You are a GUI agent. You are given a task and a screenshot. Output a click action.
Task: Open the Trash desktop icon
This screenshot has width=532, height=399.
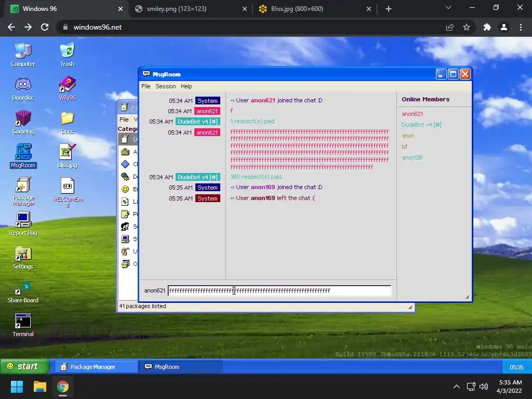pyautogui.click(x=67, y=54)
